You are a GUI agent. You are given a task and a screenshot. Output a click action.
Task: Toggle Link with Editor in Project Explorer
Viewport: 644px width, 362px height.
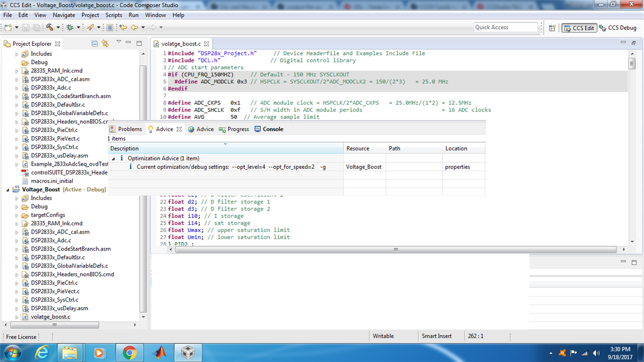105,44
